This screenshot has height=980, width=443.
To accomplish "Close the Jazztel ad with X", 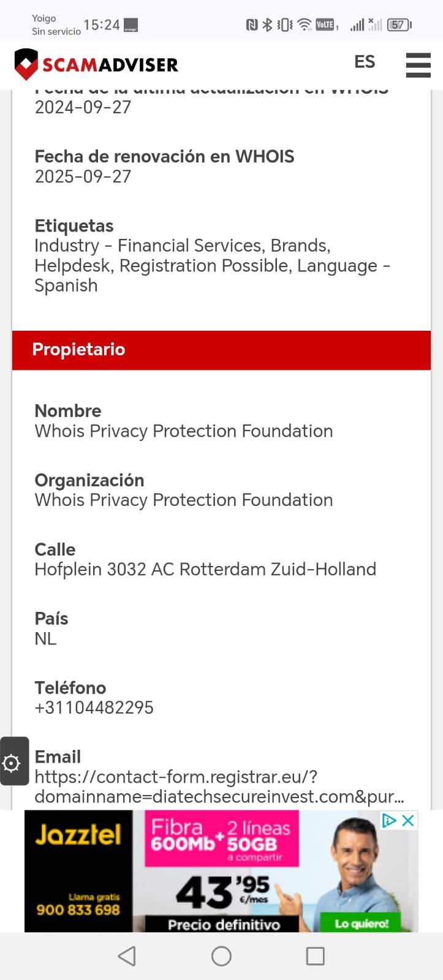I will 408,821.
